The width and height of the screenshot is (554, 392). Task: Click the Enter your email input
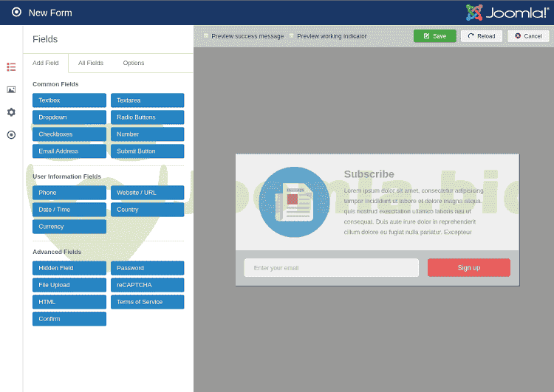tap(331, 267)
